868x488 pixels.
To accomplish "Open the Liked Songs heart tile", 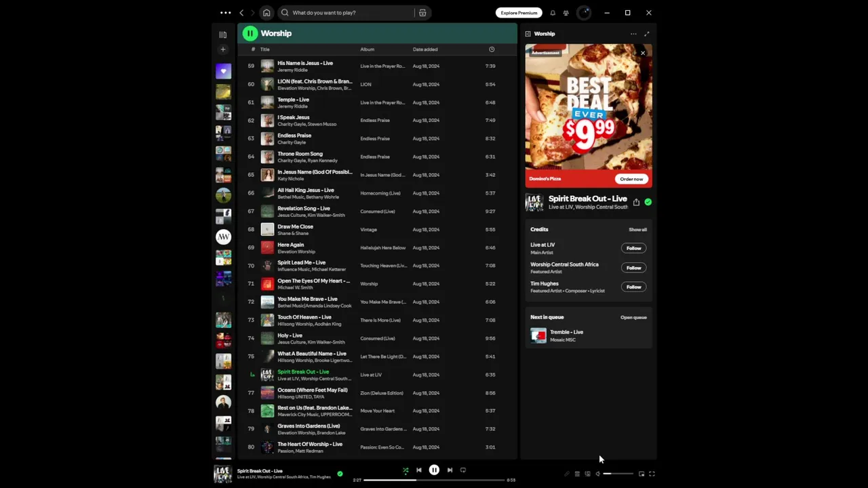I will (x=223, y=71).
